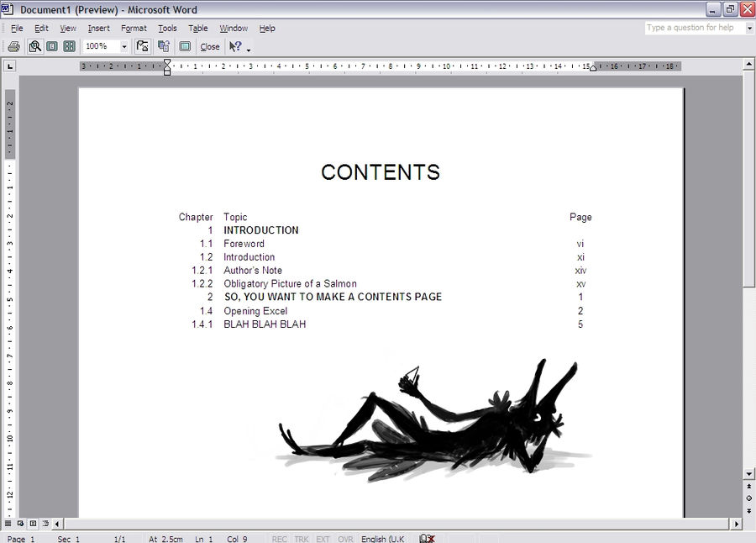
Task: Click 'Obligatory Picture of a Salmon' entry
Action: click(x=290, y=284)
